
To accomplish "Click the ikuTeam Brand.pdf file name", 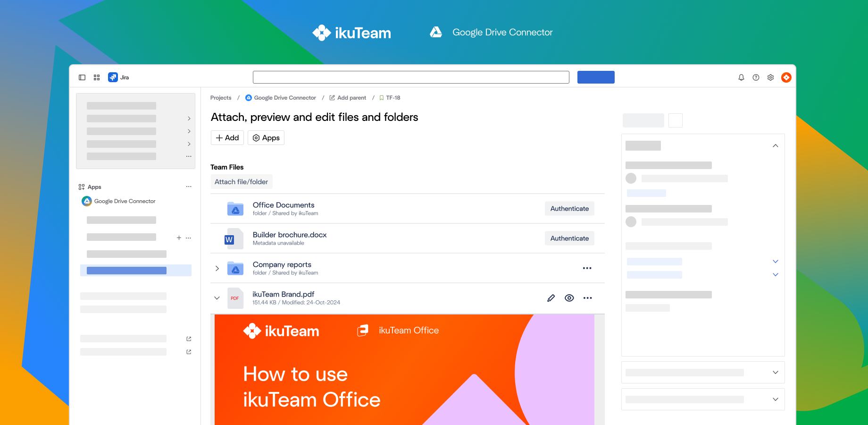I will coord(284,294).
